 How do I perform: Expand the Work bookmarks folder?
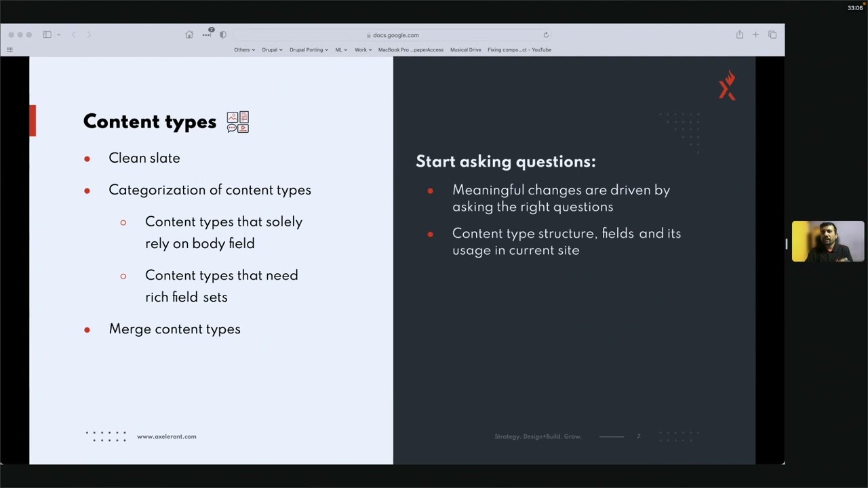tap(363, 49)
